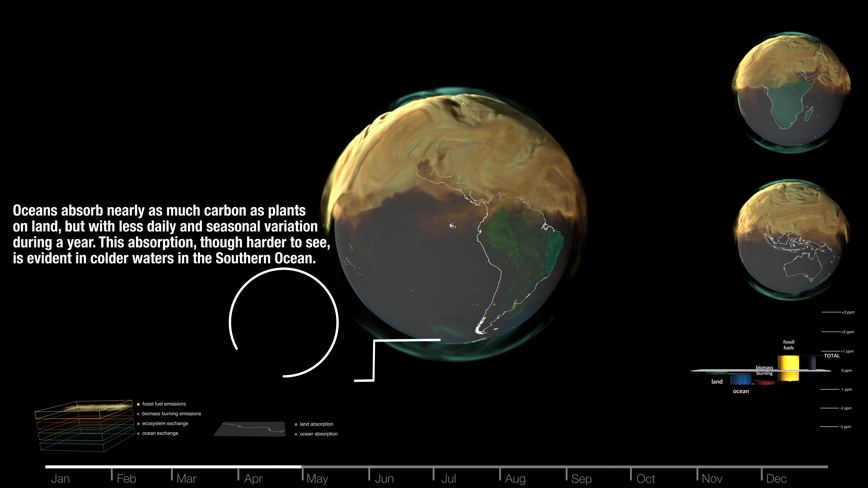This screenshot has height=488, width=868.
Task: Click the Dec label on the timeline
Action: [776, 479]
